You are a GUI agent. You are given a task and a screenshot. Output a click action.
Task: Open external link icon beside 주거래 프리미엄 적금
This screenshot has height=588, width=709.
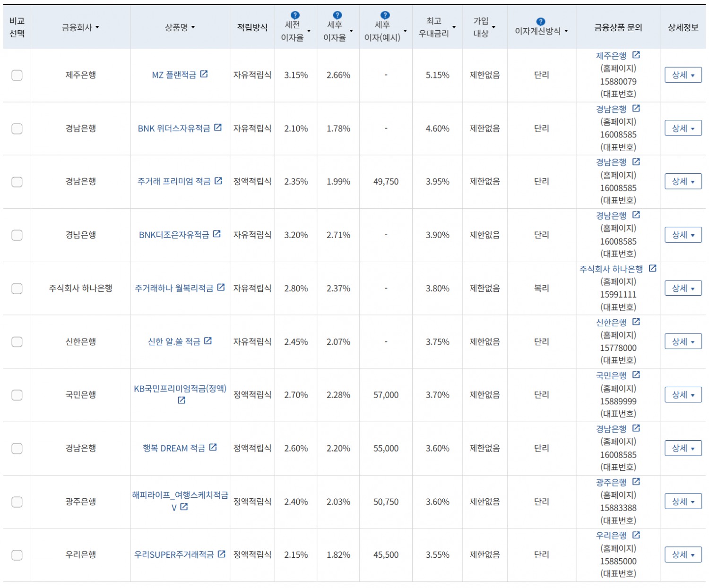click(218, 181)
